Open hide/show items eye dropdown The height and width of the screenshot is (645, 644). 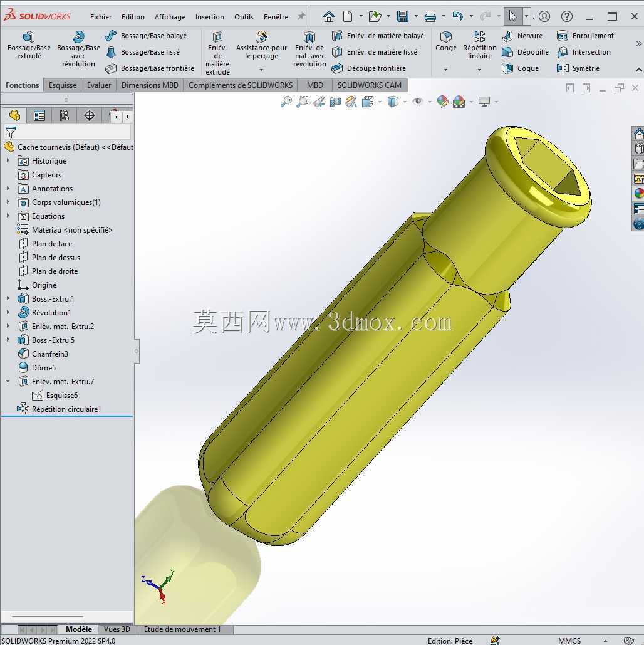click(x=430, y=102)
